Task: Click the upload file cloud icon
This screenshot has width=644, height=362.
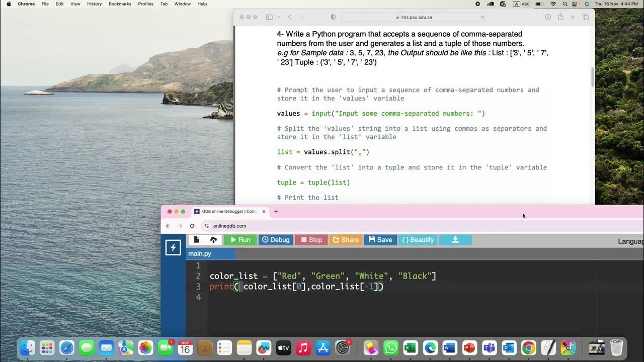Action: click(x=213, y=240)
